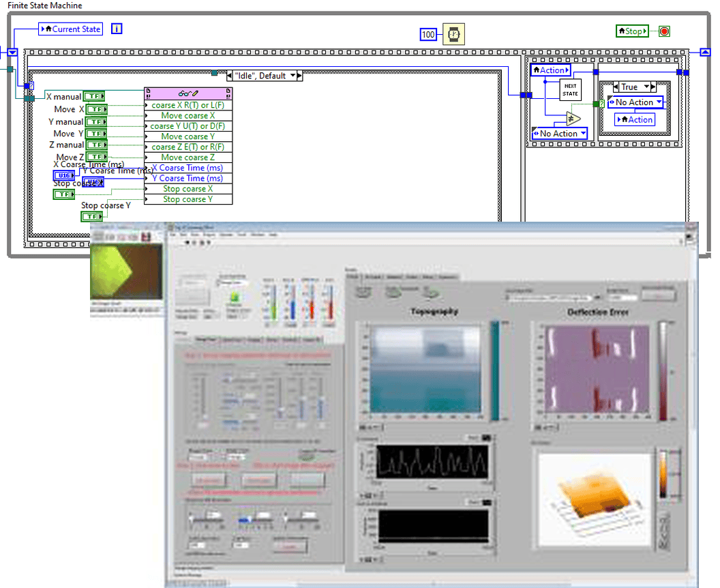Go to previous case of Idle structure
Viewport: 720px width, 588px height.
point(230,76)
